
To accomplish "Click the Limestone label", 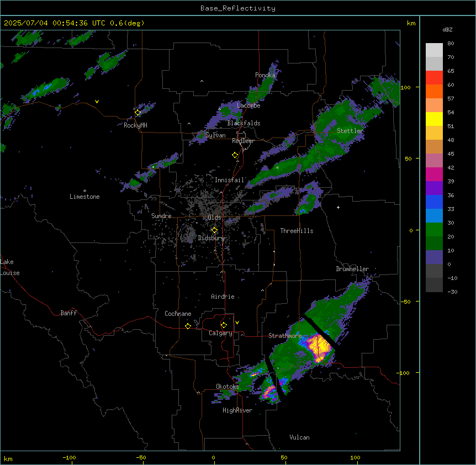I will pos(84,197).
